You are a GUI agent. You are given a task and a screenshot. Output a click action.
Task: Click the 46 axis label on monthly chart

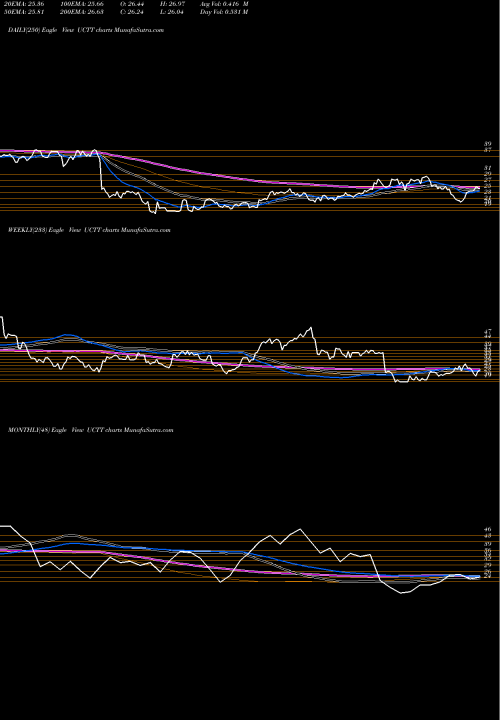click(488, 529)
